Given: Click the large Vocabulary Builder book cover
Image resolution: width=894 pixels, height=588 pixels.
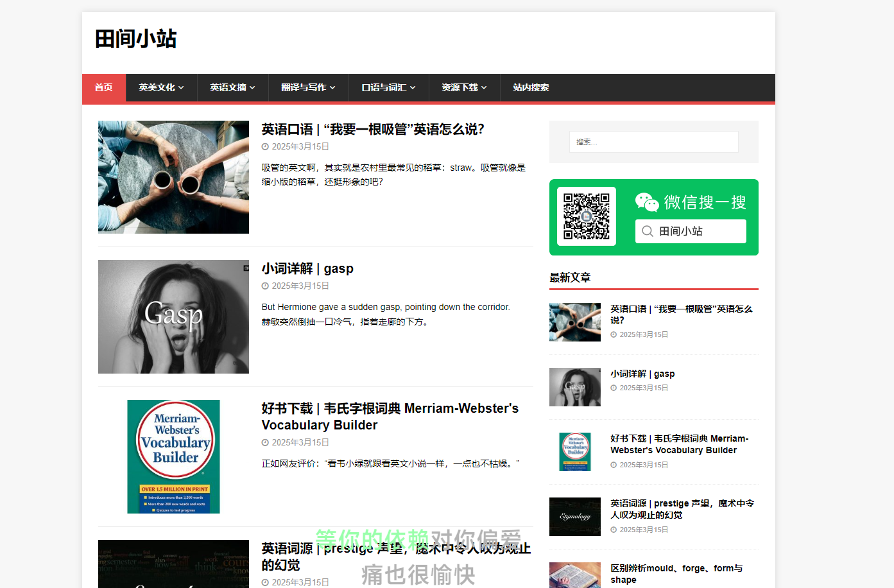Looking at the screenshot, I should [173, 456].
